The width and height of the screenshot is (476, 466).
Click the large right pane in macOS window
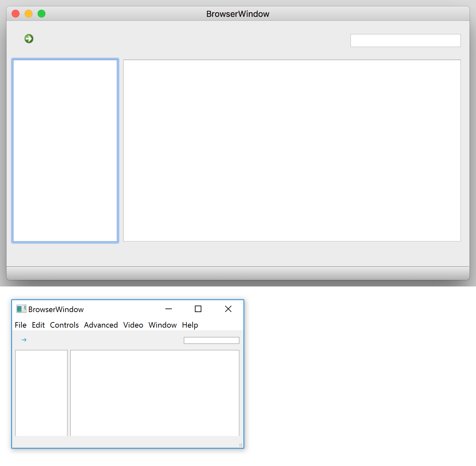292,151
